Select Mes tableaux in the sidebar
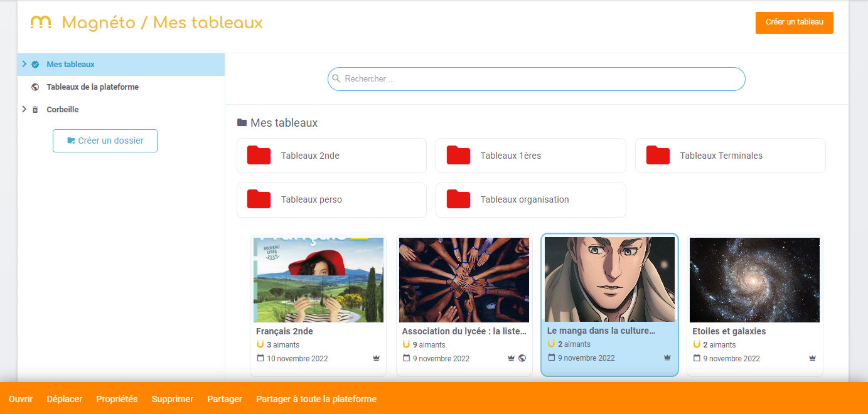Image resolution: width=868 pixels, height=414 pixels. [121, 65]
